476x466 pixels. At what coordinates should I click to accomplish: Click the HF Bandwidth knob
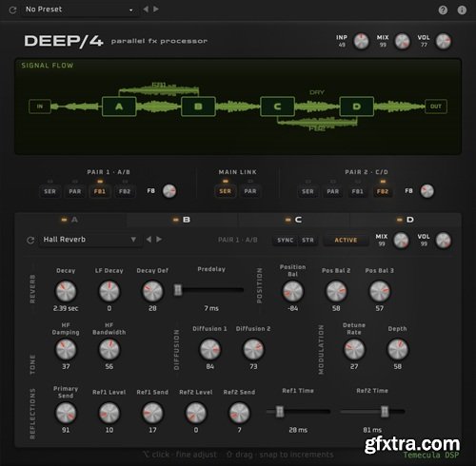click(109, 349)
